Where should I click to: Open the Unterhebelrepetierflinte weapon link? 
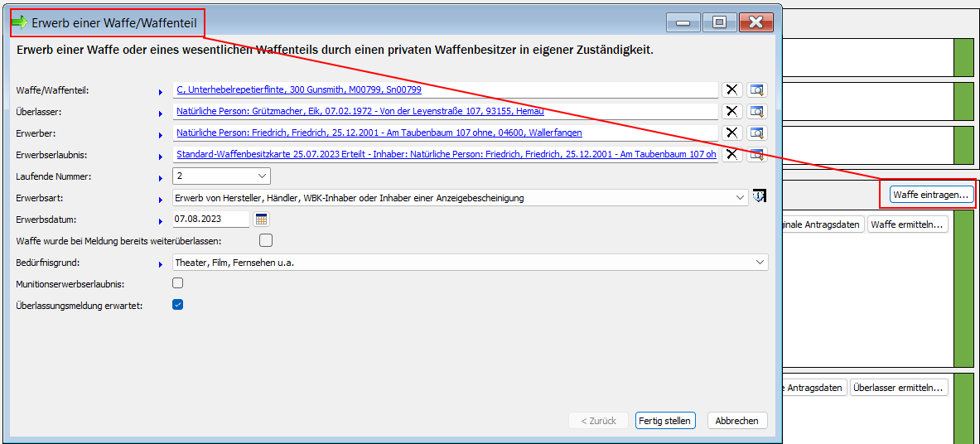tap(298, 89)
